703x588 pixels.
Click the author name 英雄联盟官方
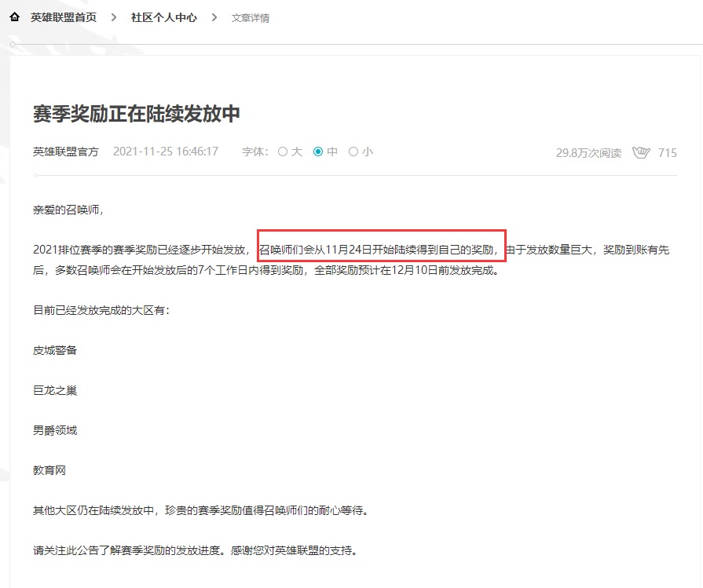66,152
